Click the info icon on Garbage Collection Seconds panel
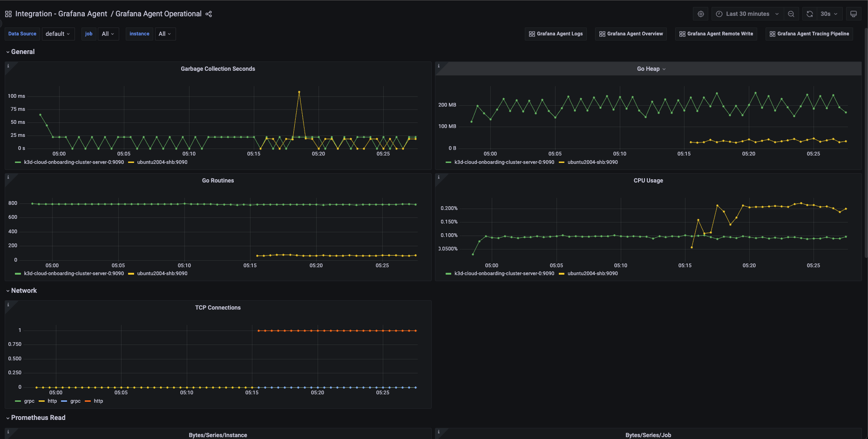The width and height of the screenshot is (868, 439). pyautogui.click(x=8, y=66)
